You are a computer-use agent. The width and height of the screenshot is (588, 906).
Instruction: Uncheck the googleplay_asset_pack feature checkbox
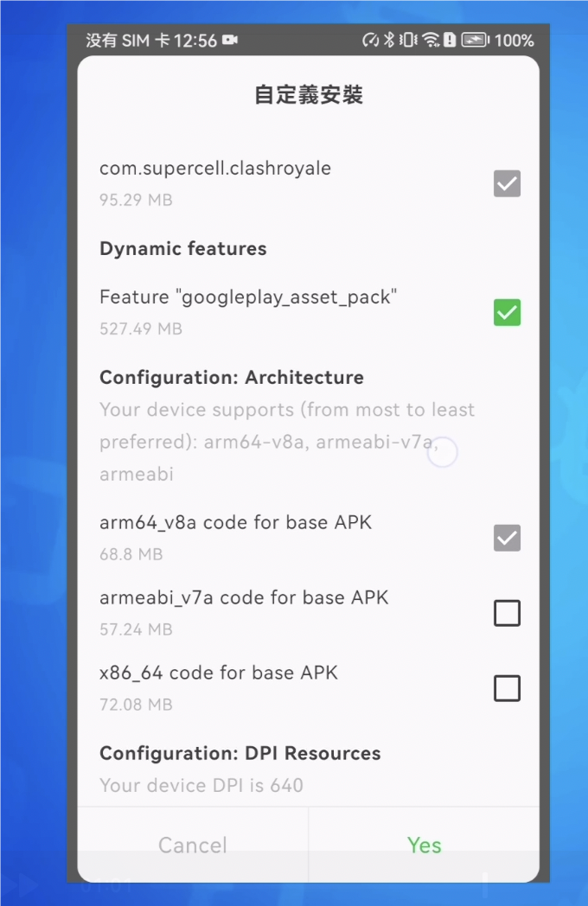click(507, 312)
